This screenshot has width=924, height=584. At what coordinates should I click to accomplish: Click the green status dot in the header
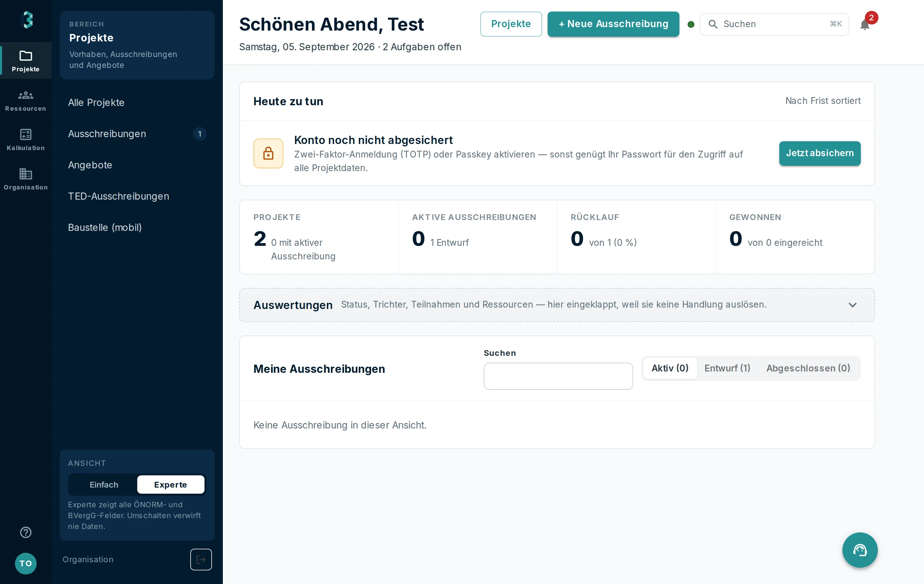(691, 24)
